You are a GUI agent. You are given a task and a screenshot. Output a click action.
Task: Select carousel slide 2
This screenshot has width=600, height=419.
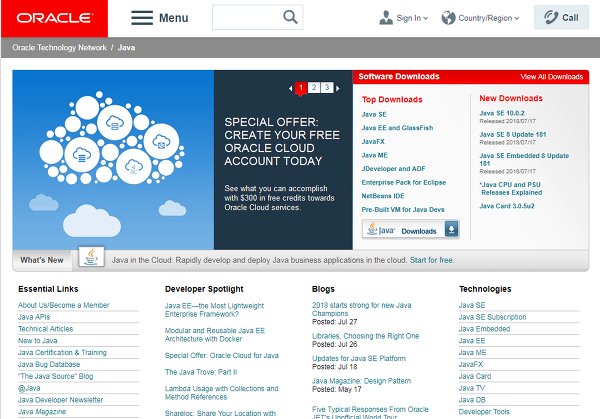coord(314,88)
